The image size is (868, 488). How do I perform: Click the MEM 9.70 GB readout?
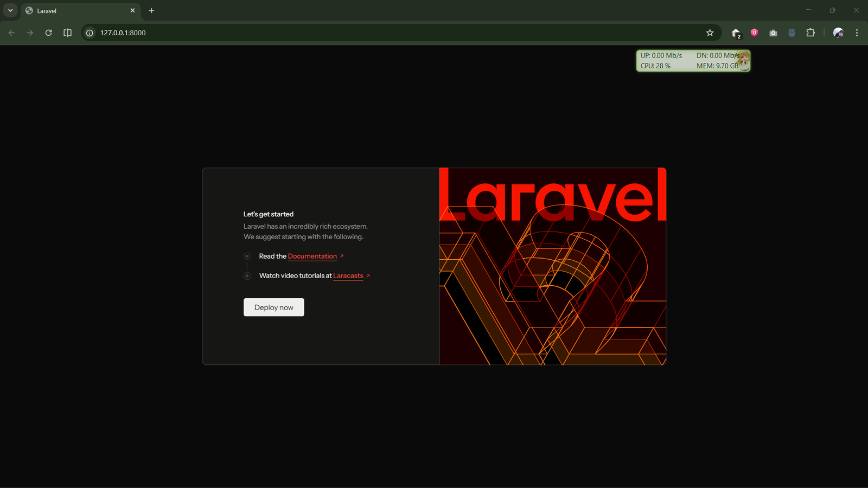(717, 66)
